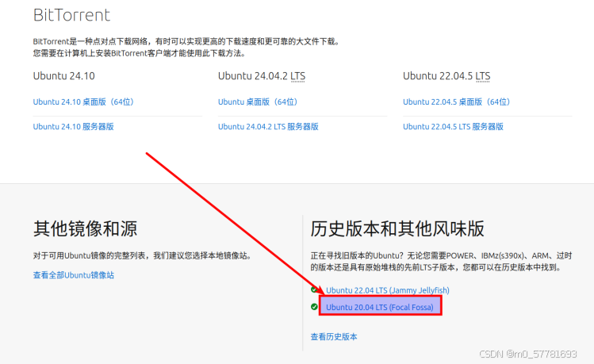Open Ubuntu 24.10 桌面版（64位）torrent link
594x364 pixels.
[x=83, y=102]
